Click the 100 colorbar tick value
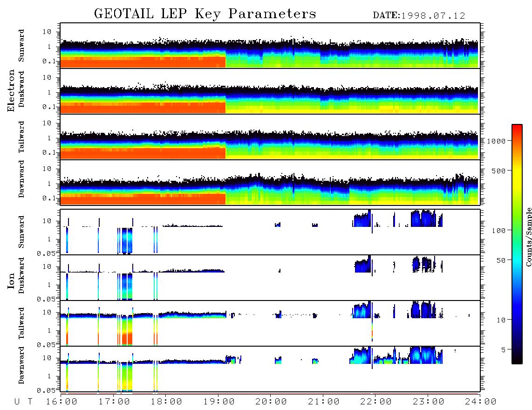This screenshot has height=410, width=532. (498, 231)
